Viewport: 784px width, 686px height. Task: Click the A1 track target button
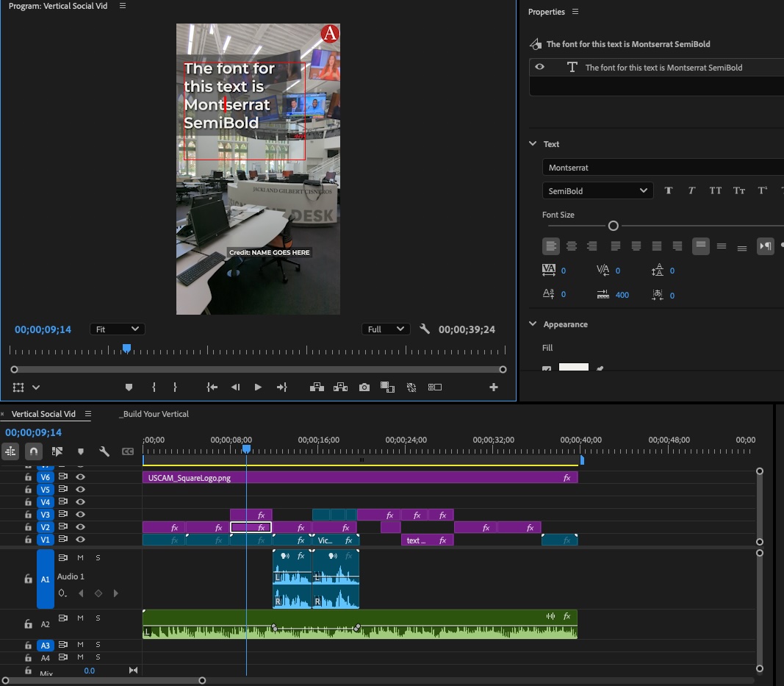point(45,579)
